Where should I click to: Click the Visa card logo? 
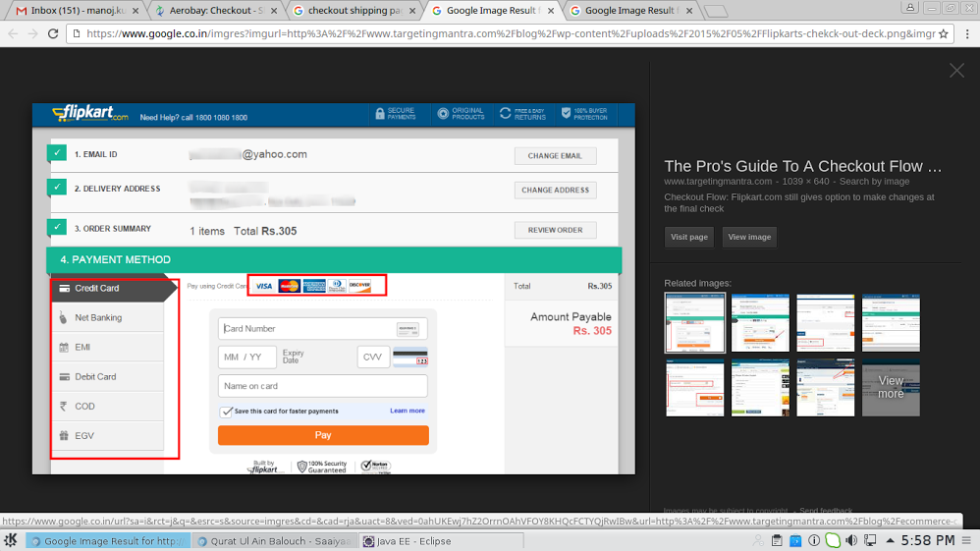click(x=264, y=286)
